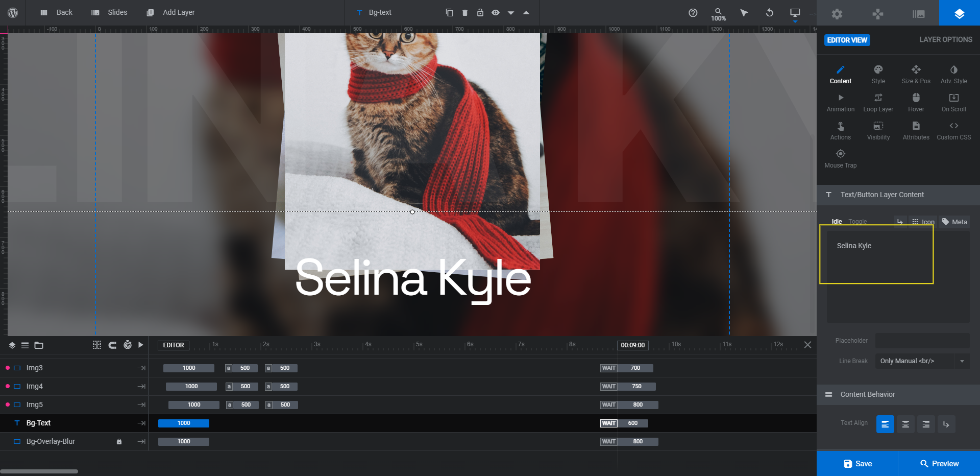Click the 00:09:00 timeline marker

633,345
